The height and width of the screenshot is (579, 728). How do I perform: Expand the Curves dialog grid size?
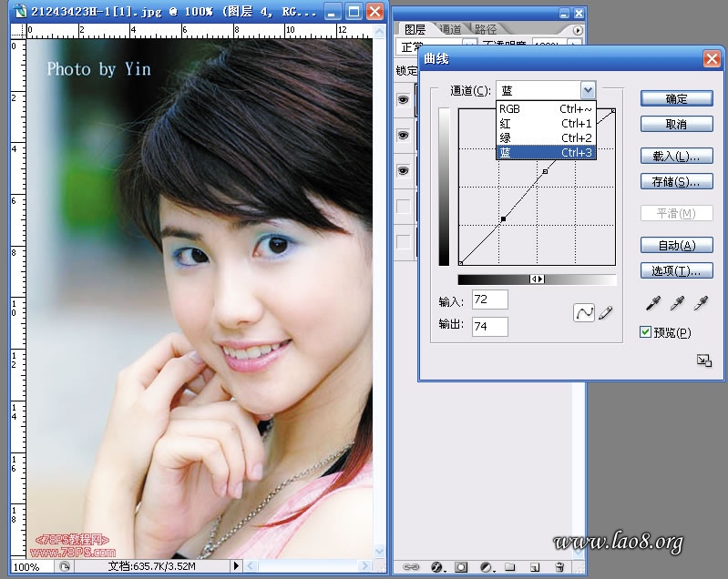[704, 361]
